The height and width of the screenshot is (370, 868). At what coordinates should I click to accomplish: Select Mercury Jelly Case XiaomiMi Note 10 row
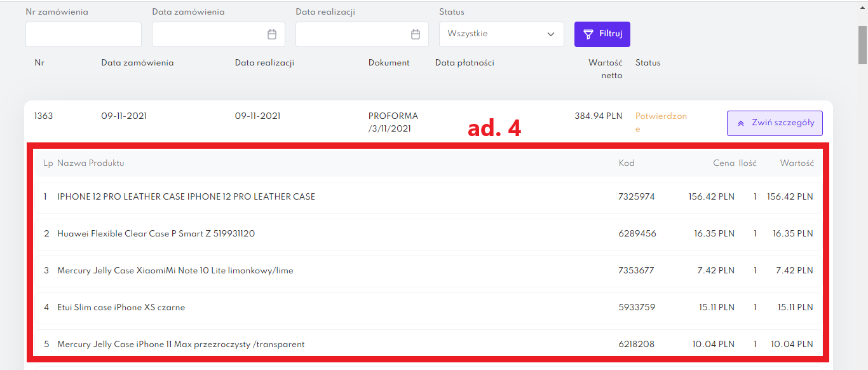coord(175,271)
